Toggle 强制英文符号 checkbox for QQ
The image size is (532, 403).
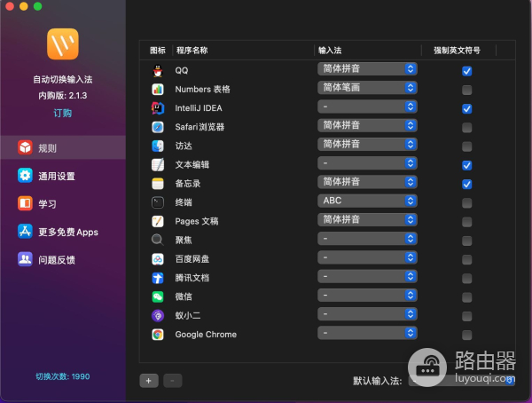click(x=467, y=71)
